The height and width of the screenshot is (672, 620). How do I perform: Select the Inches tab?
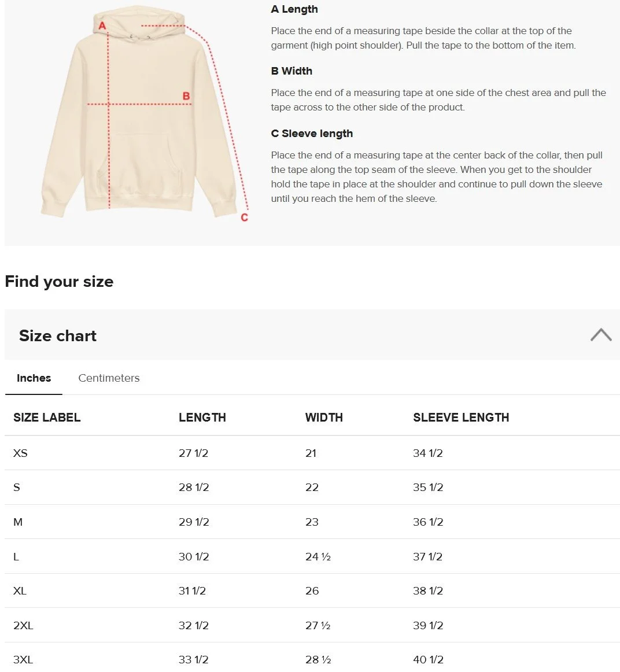pyautogui.click(x=34, y=378)
